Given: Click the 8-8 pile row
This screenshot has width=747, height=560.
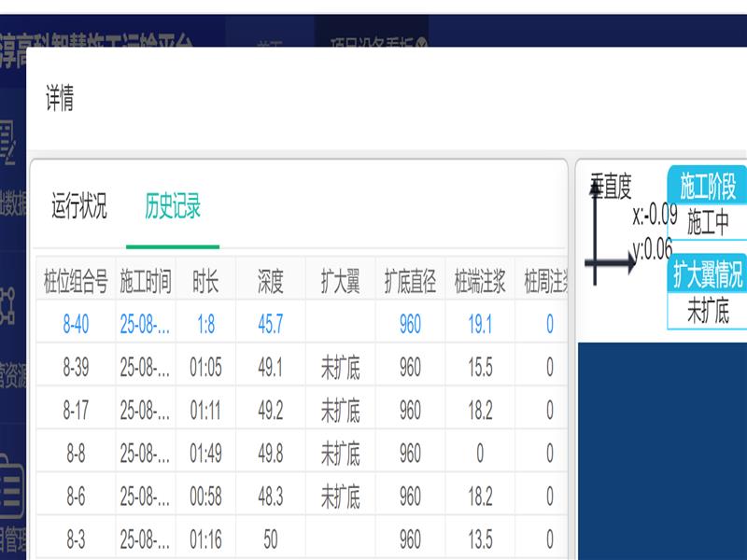Looking at the screenshot, I should 76,454.
